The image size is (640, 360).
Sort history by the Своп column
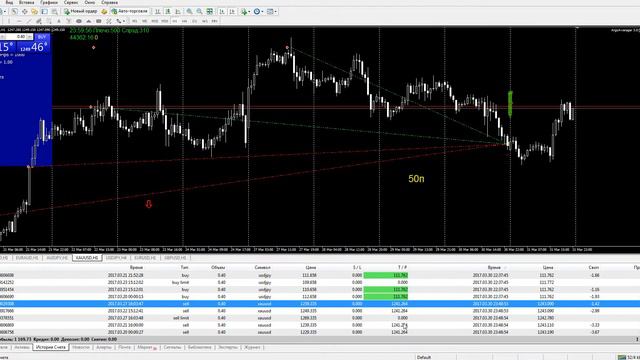[x=594, y=267]
